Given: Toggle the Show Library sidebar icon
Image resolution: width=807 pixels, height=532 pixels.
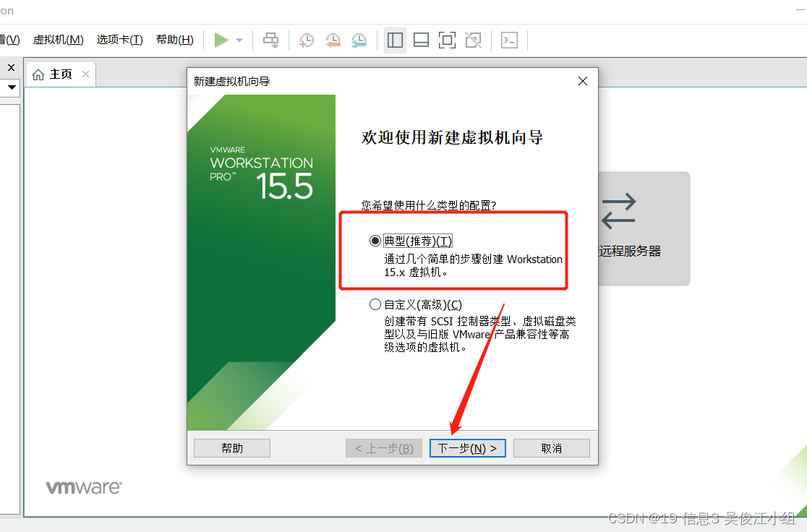Looking at the screenshot, I should coord(396,40).
